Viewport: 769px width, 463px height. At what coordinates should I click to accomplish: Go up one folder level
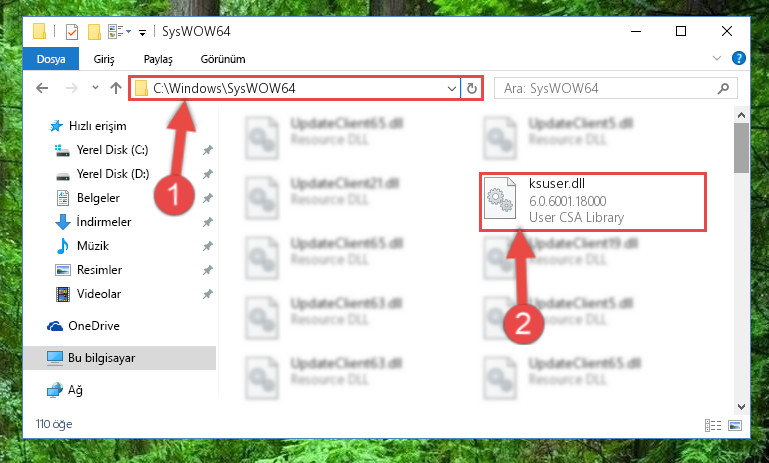116,88
